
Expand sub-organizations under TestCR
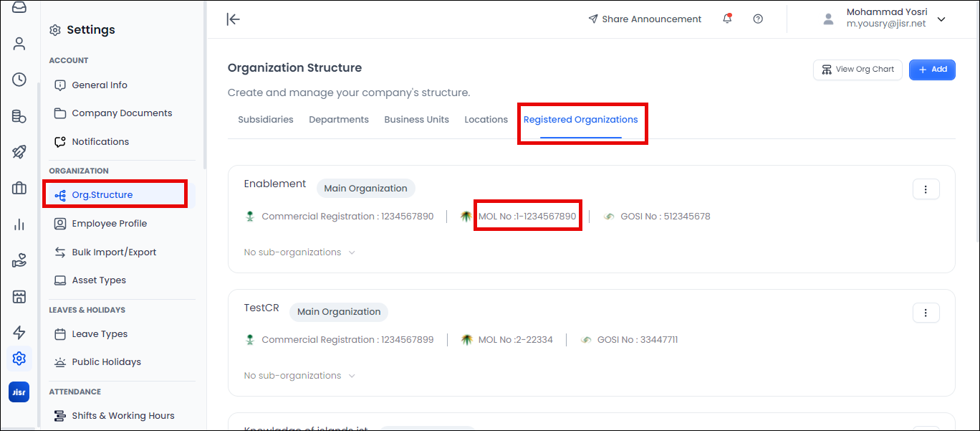click(299, 376)
